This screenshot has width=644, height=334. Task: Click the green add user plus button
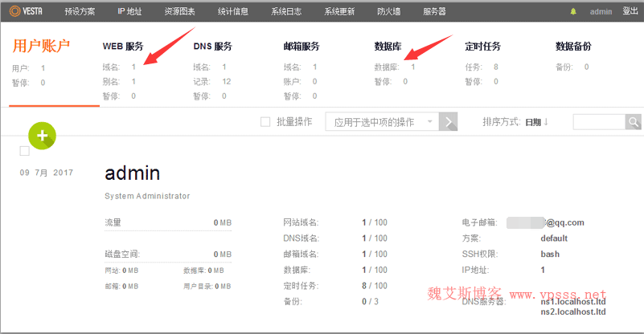point(43,135)
